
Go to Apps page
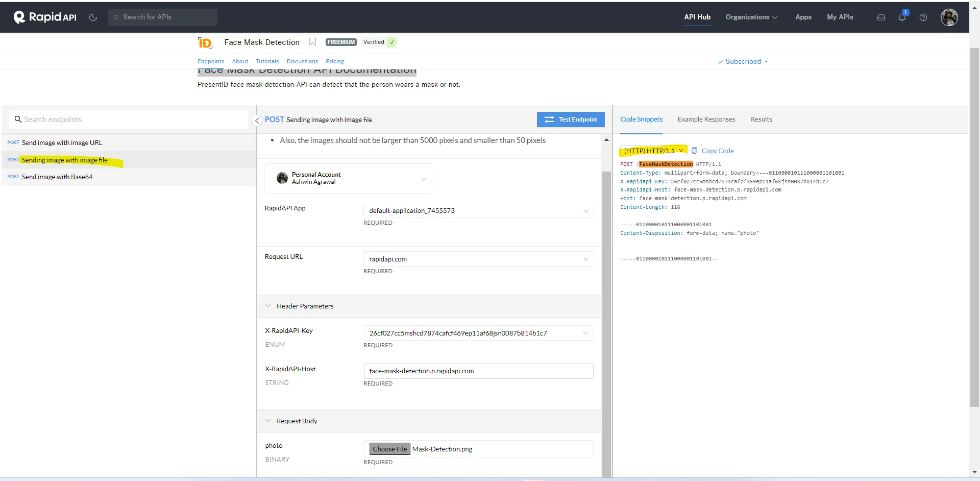(x=803, y=17)
